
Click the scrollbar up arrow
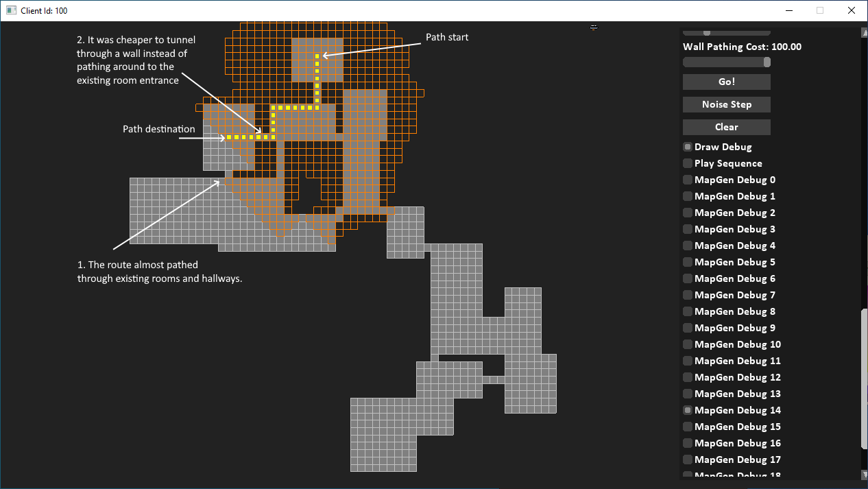(863, 31)
